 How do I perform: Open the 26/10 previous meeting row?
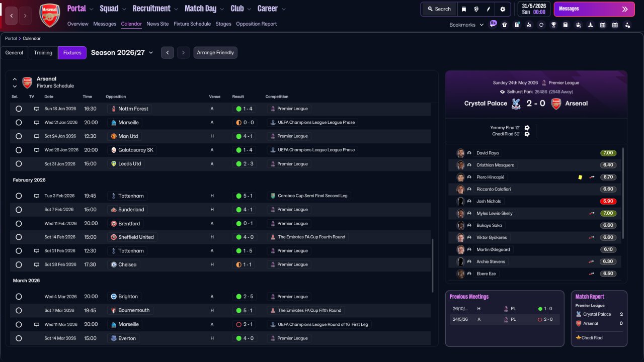point(505,309)
